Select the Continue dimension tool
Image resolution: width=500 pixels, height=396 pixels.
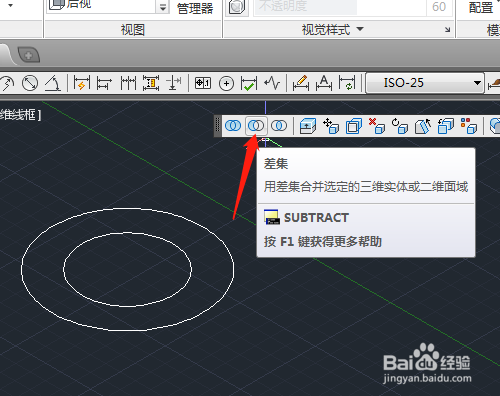pos(128,83)
